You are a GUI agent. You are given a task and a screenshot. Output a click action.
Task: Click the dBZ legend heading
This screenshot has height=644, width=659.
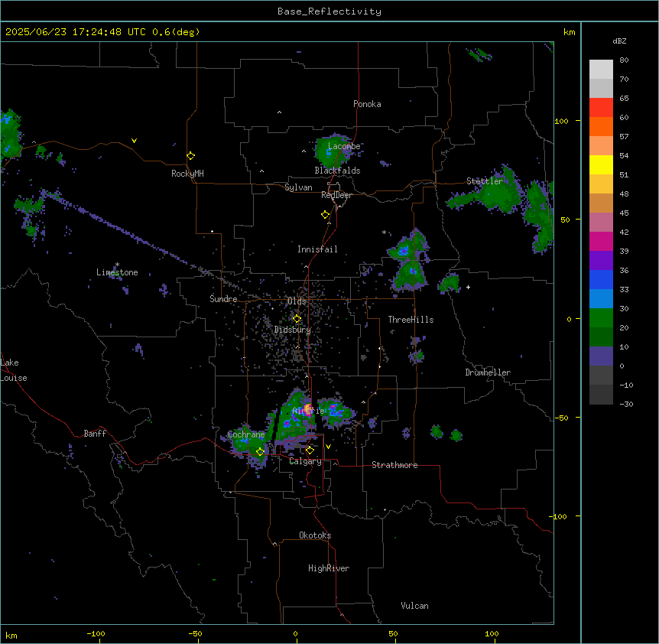coord(619,41)
